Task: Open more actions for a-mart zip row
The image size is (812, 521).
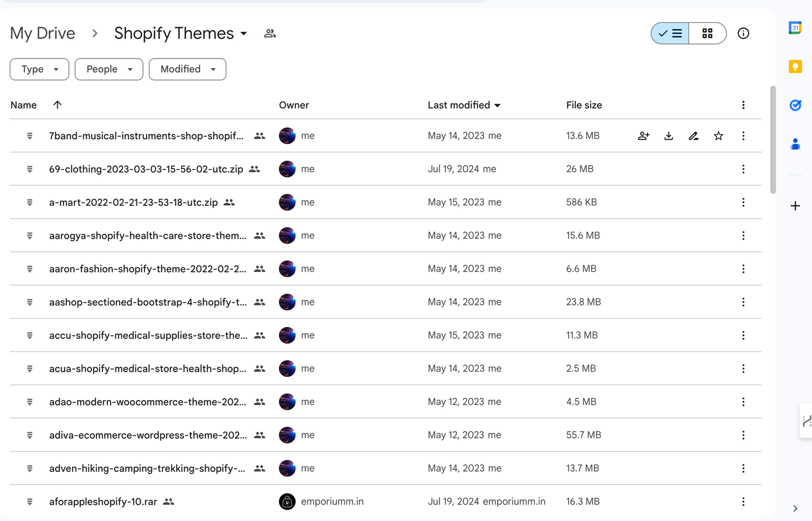Action: (x=743, y=202)
